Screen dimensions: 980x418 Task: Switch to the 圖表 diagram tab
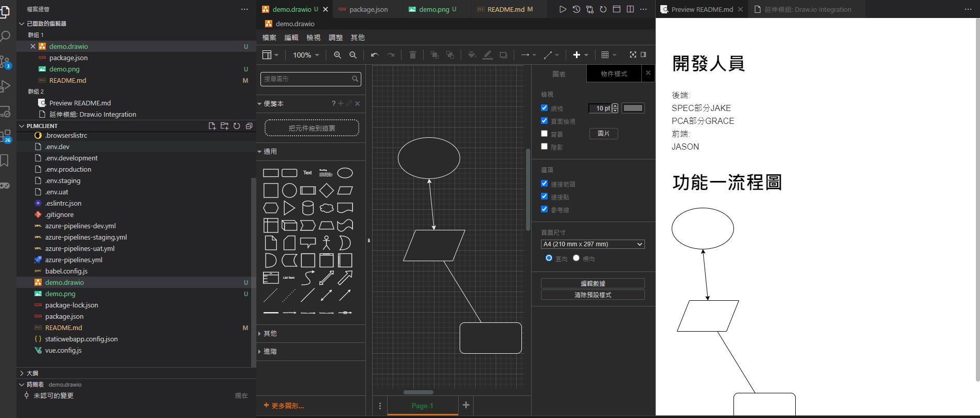coord(559,74)
